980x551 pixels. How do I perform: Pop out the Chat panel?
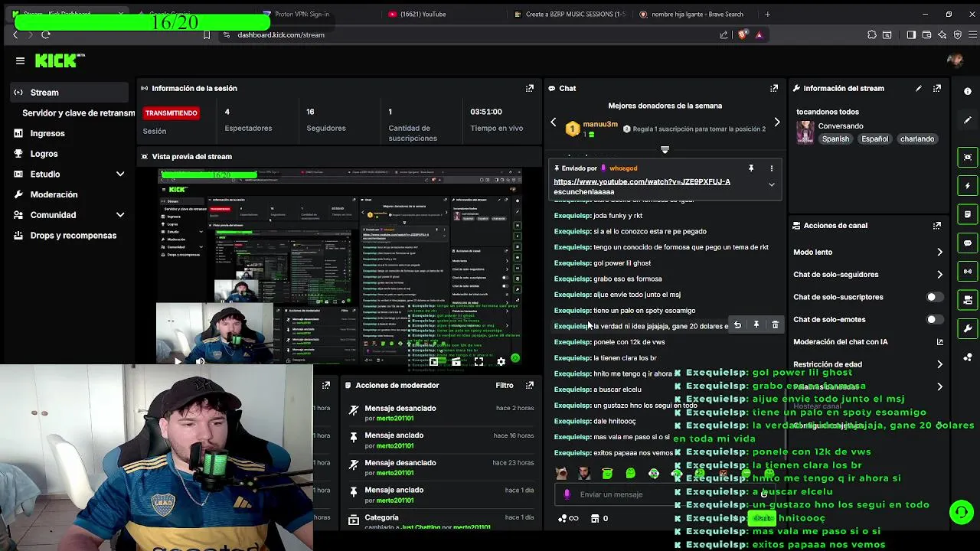coord(774,88)
